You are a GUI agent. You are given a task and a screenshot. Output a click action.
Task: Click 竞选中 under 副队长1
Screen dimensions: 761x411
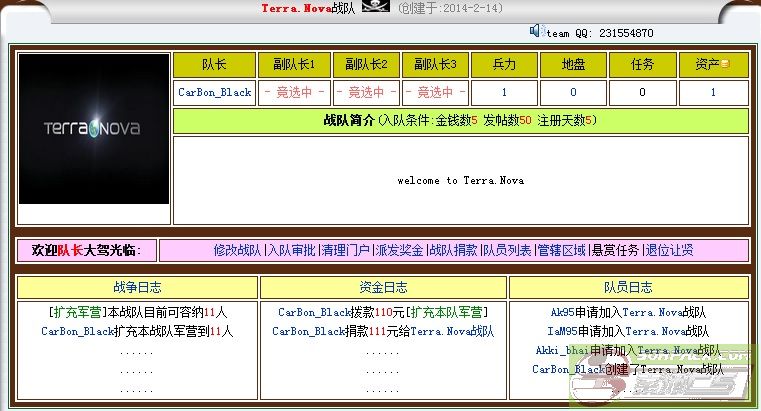[294, 92]
